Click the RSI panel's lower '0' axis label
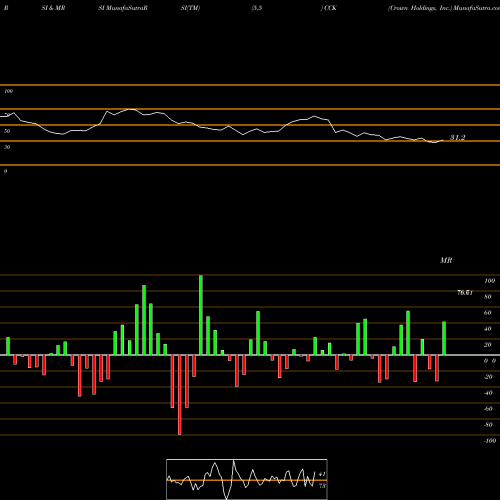This screenshot has height=500, width=500. point(5,171)
